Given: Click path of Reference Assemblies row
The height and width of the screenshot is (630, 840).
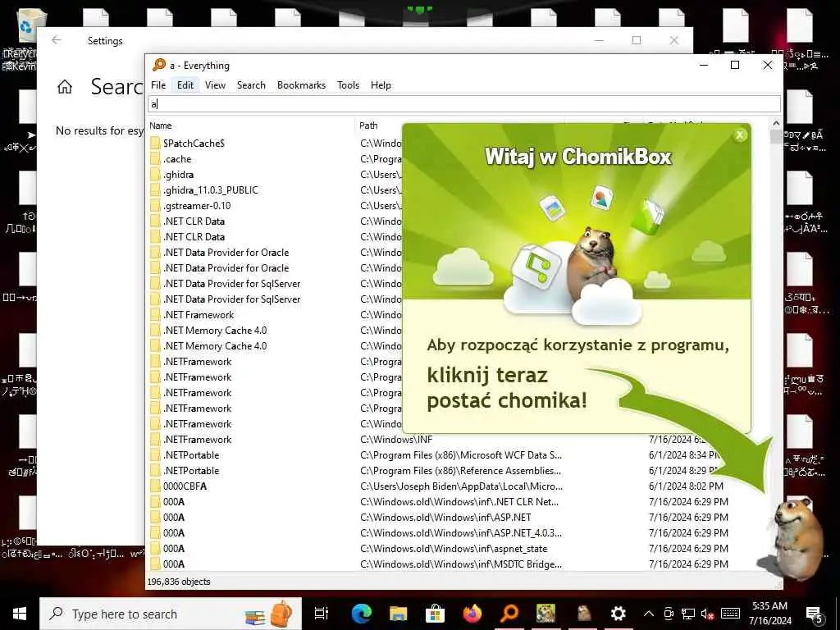Looking at the screenshot, I should point(461,470).
